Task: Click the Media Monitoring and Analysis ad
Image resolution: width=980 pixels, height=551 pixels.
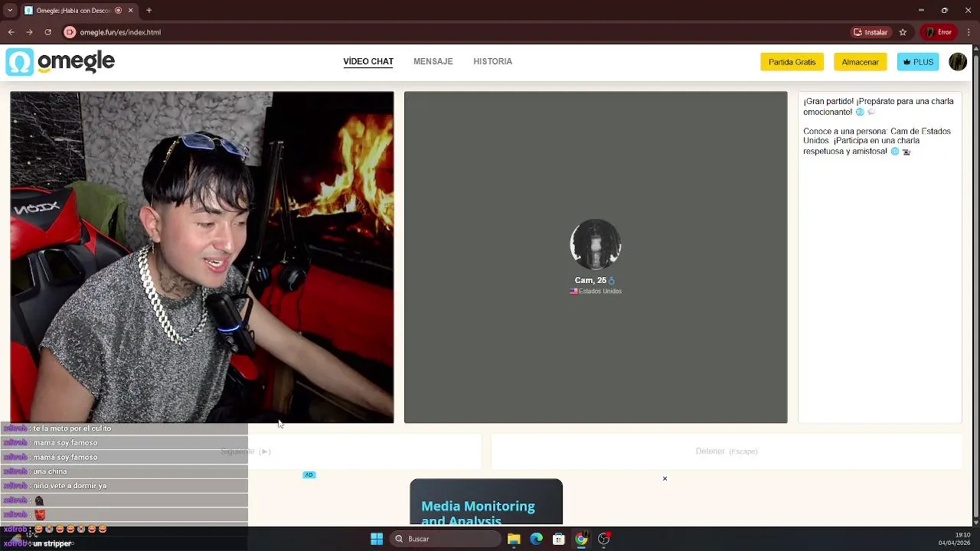Action: point(486,504)
